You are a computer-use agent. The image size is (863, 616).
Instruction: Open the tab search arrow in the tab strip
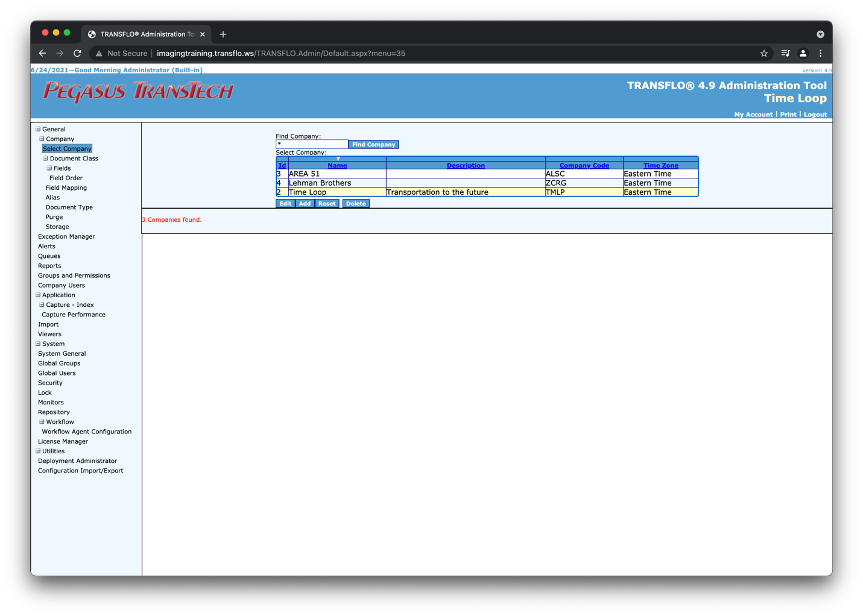pyautogui.click(x=820, y=34)
